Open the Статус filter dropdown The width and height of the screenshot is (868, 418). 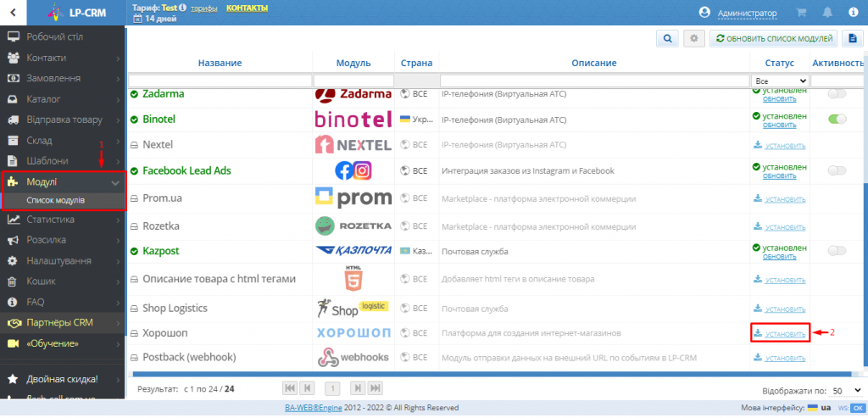pyautogui.click(x=780, y=81)
